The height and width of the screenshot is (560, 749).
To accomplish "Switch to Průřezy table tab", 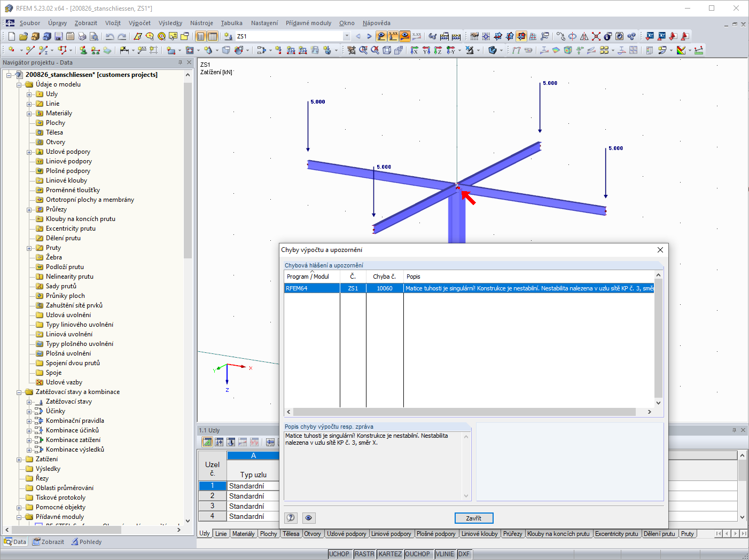I will (x=512, y=534).
